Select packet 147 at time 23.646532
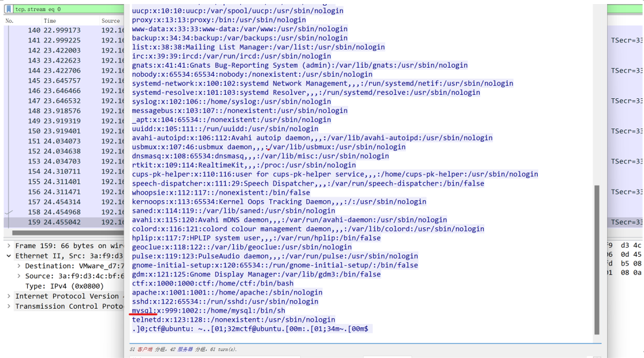644x358 pixels. 64,101
